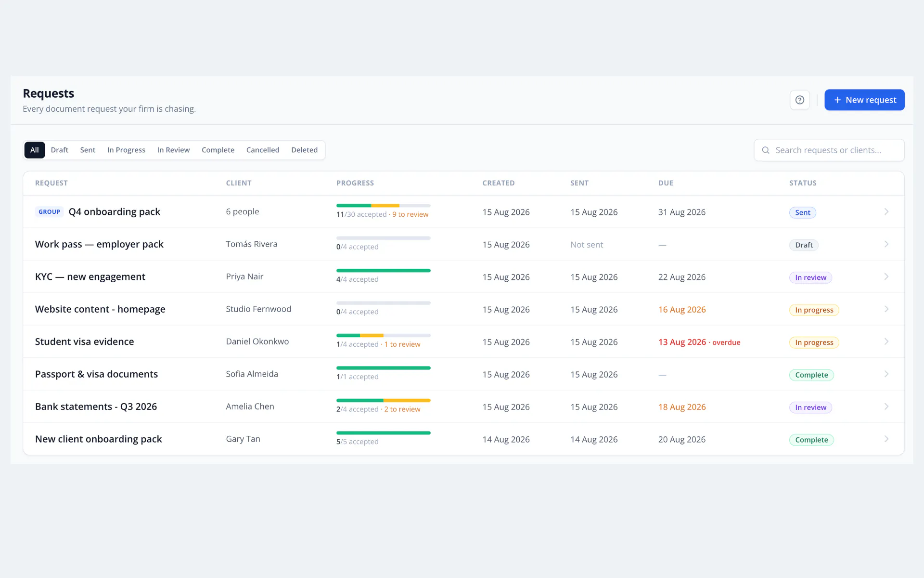924x578 pixels.
Task: Click the search magnifier icon
Action: tap(765, 150)
